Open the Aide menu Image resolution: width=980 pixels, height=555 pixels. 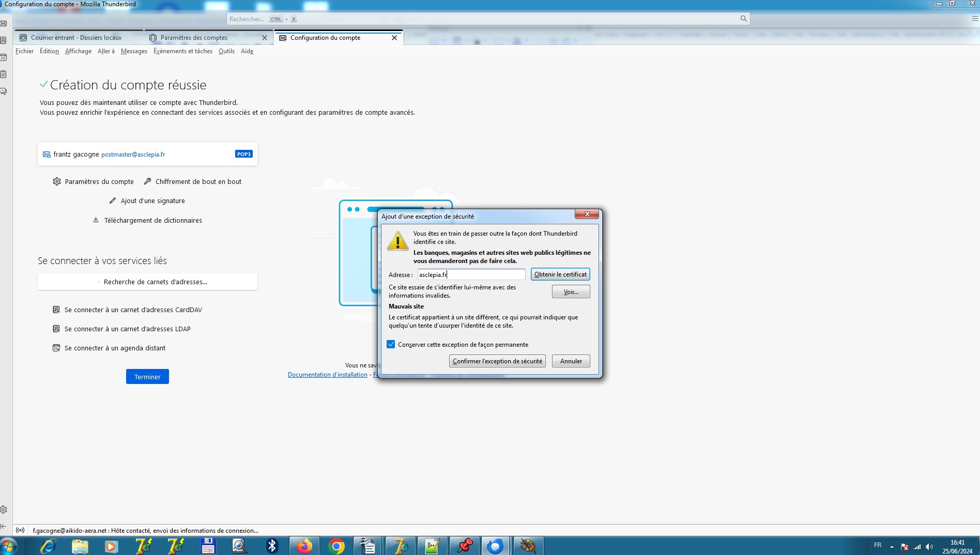[247, 51]
